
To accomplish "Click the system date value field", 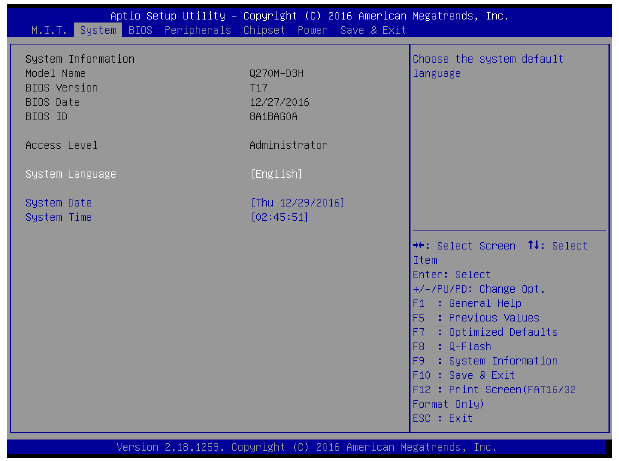I will (x=298, y=203).
